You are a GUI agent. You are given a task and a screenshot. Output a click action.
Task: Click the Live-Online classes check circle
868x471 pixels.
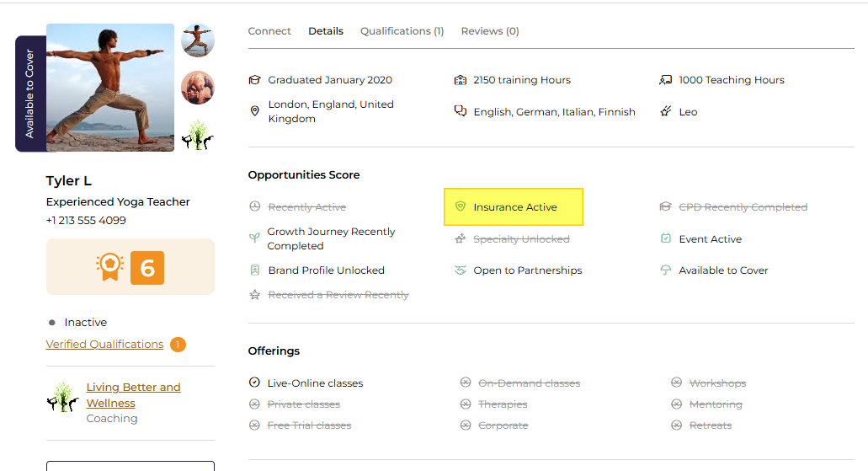coord(254,383)
